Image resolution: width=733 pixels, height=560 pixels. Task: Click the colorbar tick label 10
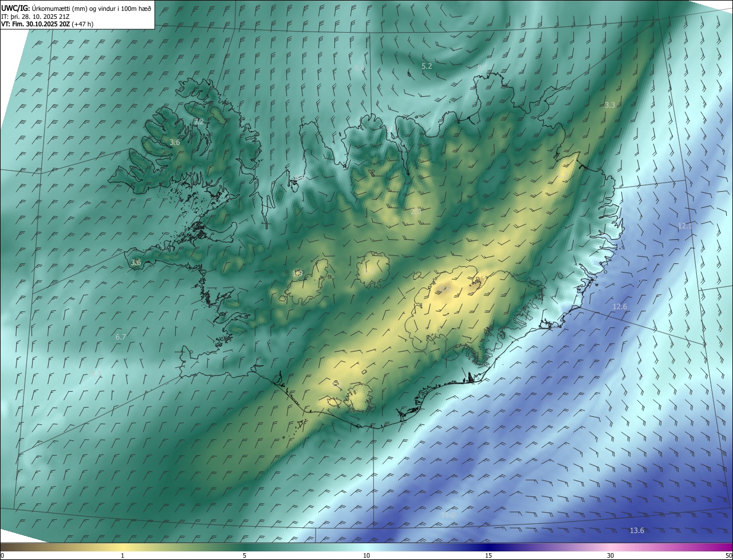366,555
